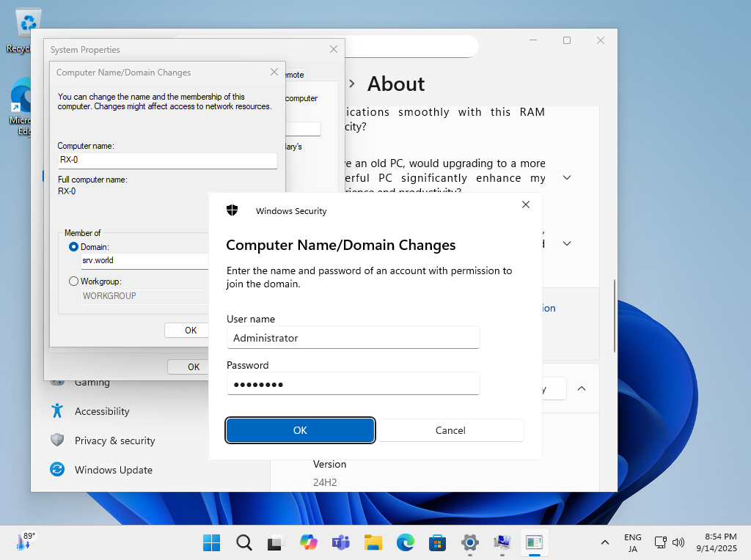Open File Explorer from taskbar
This screenshot has height=560, width=751.
(x=373, y=543)
